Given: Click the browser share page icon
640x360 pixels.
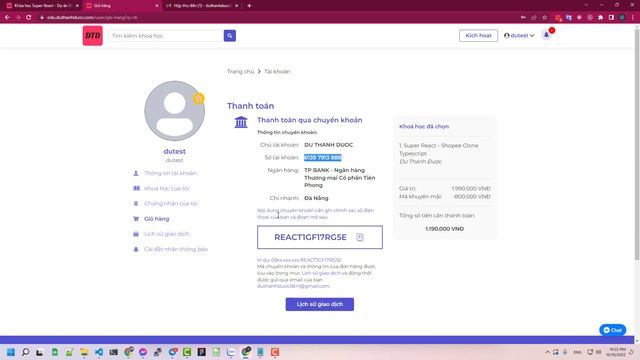Looking at the screenshot, I should [534, 18].
